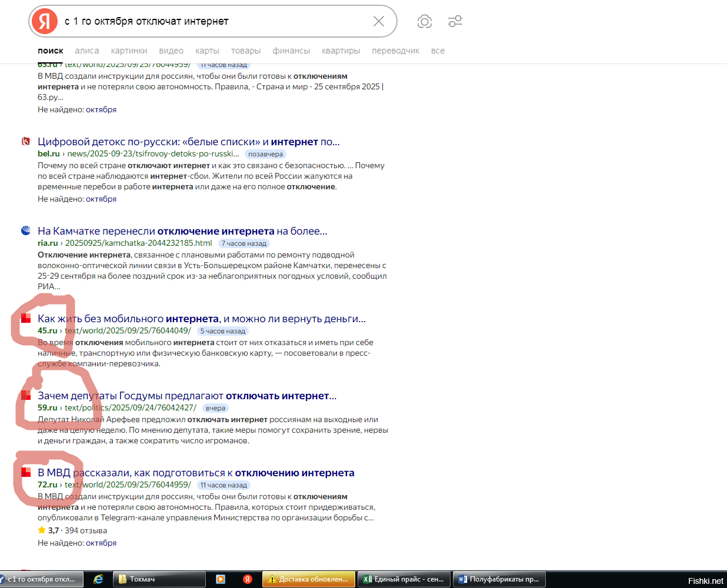Click the вчера date badge
This screenshot has height=588, width=727.
pos(215,408)
